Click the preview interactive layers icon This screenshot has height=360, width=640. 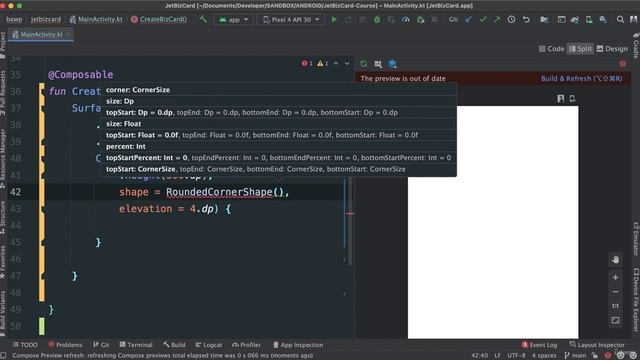pyautogui.click(x=392, y=64)
